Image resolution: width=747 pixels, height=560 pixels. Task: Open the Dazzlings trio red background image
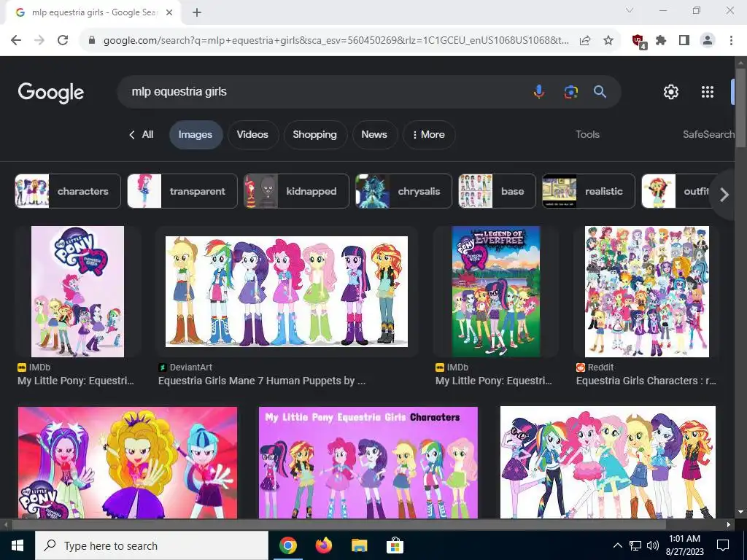pyautogui.click(x=127, y=462)
